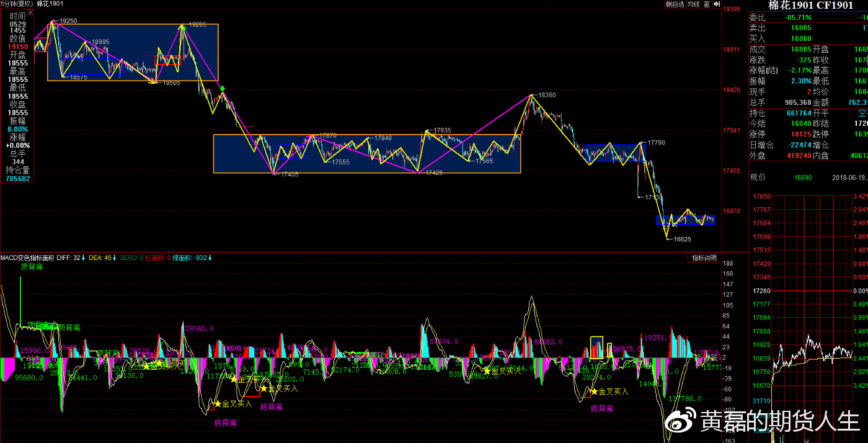The image size is (868, 443).
Task: Click the 18575 low price label
Action: pos(78,78)
